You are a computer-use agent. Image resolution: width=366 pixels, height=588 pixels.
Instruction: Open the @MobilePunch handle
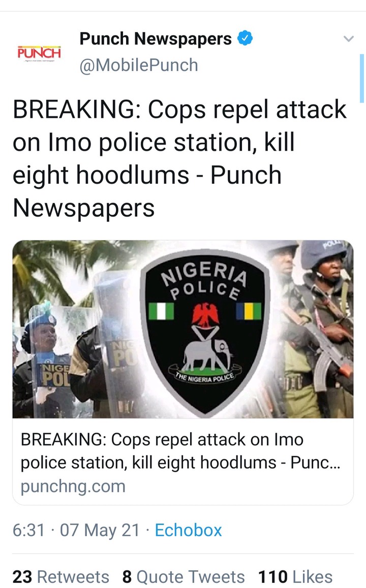click(138, 66)
